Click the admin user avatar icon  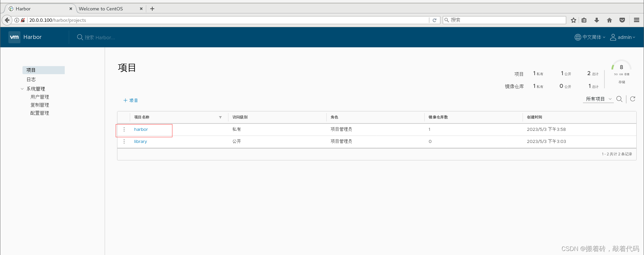613,37
